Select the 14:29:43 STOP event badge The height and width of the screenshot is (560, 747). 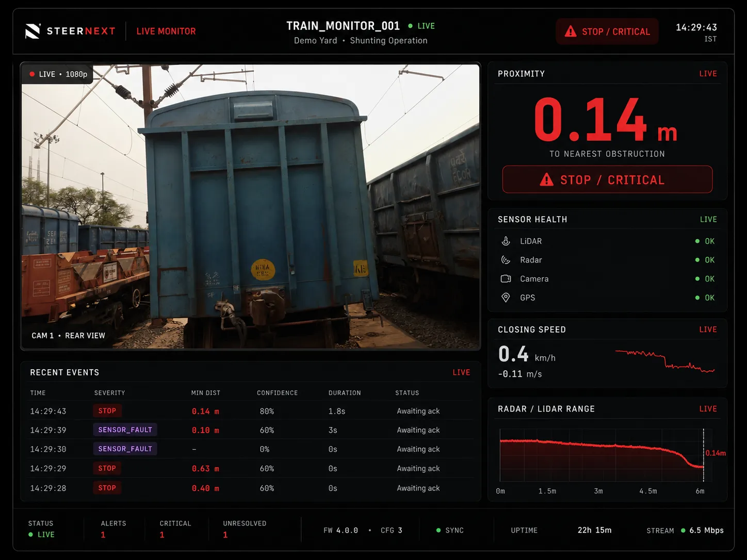click(x=107, y=411)
